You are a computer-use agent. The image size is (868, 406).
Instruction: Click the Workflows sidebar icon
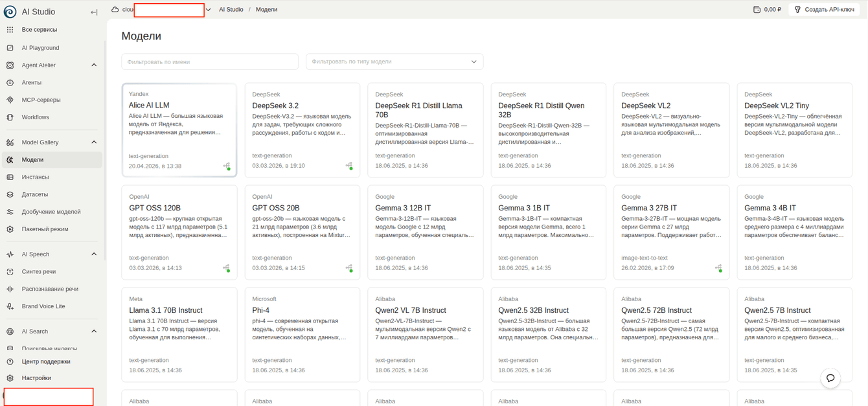tap(10, 118)
